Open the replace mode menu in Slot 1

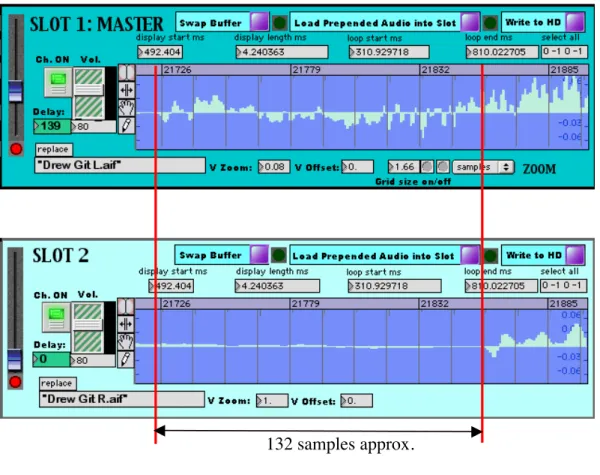54,149
